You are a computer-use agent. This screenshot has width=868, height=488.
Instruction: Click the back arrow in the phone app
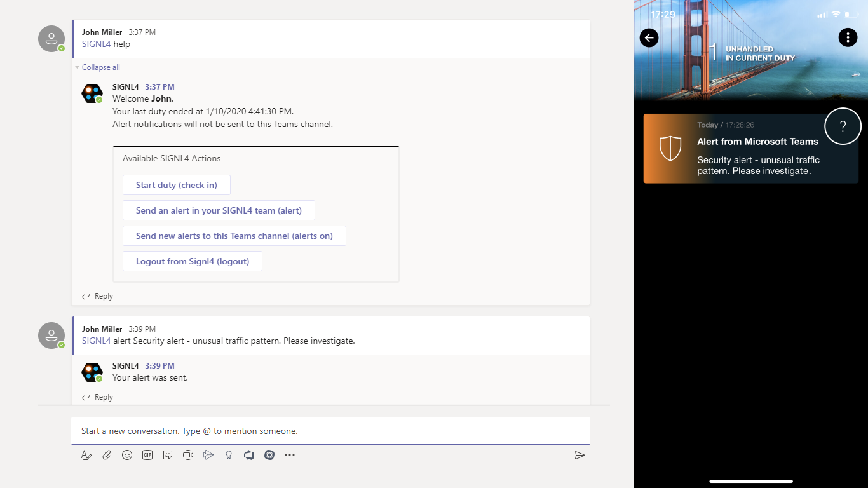pyautogui.click(x=649, y=37)
